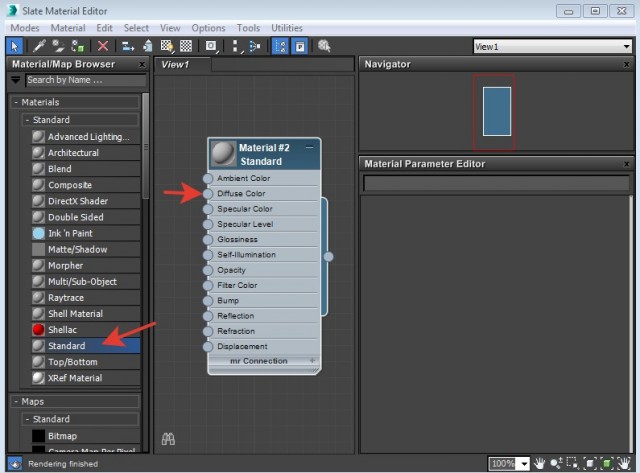Select the Raytrace material

[x=86, y=298]
